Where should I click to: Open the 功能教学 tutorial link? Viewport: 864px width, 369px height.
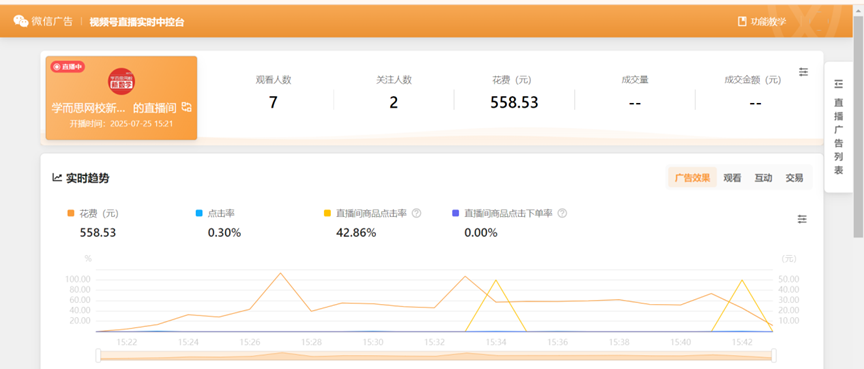tap(762, 21)
